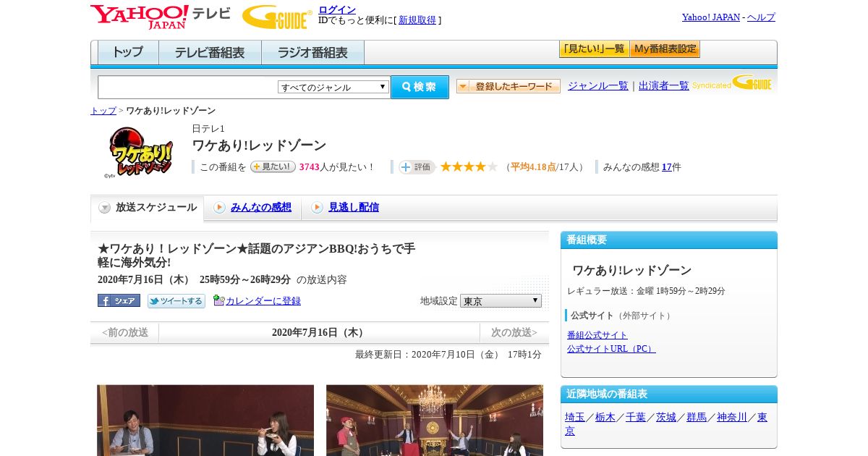This screenshot has height=456, width=868.
Task: Open the 番組公式サイト link
Action: point(597,335)
